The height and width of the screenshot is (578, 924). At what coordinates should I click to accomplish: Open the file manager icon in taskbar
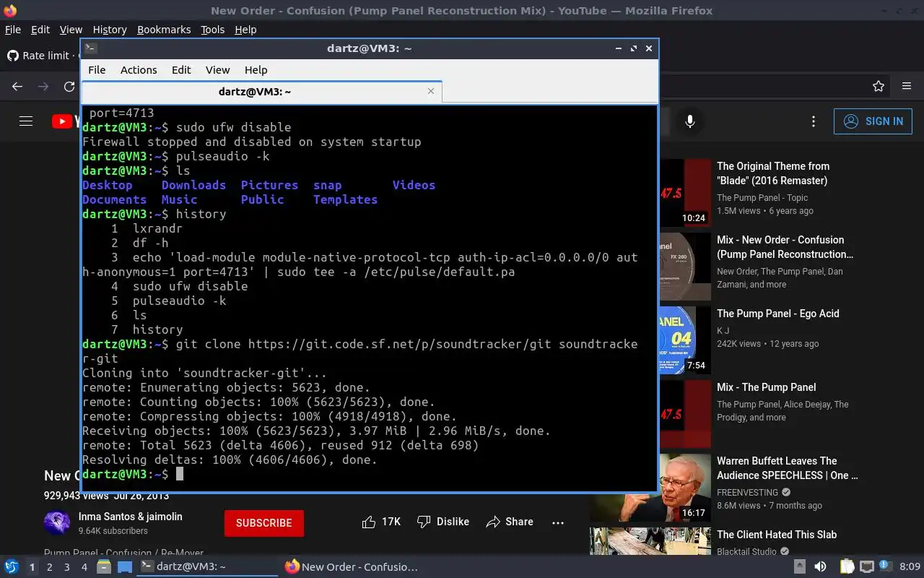click(x=103, y=567)
